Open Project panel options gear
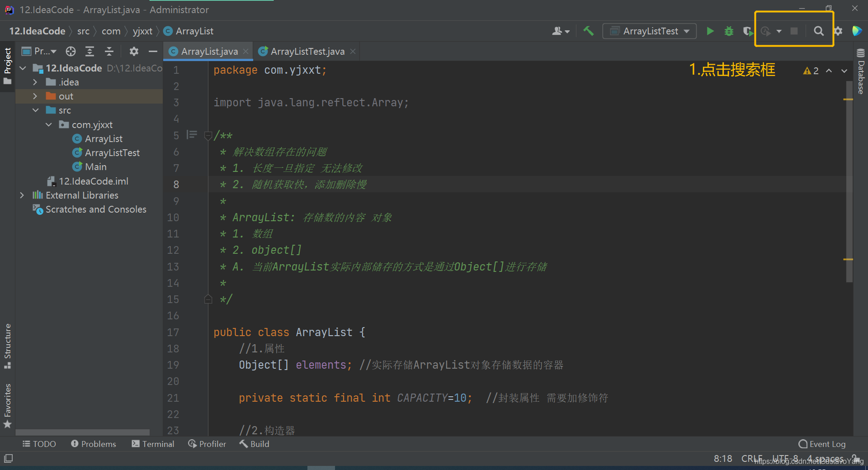Viewport: 868px width, 470px height. (x=134, y=51)
